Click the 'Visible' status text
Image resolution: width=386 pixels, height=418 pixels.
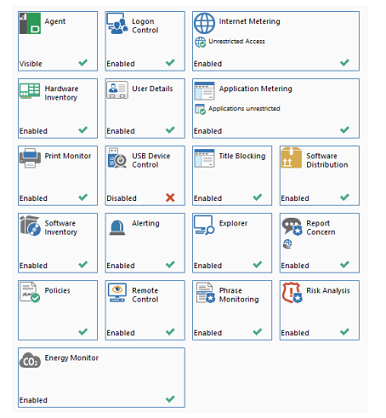(31, 64)
